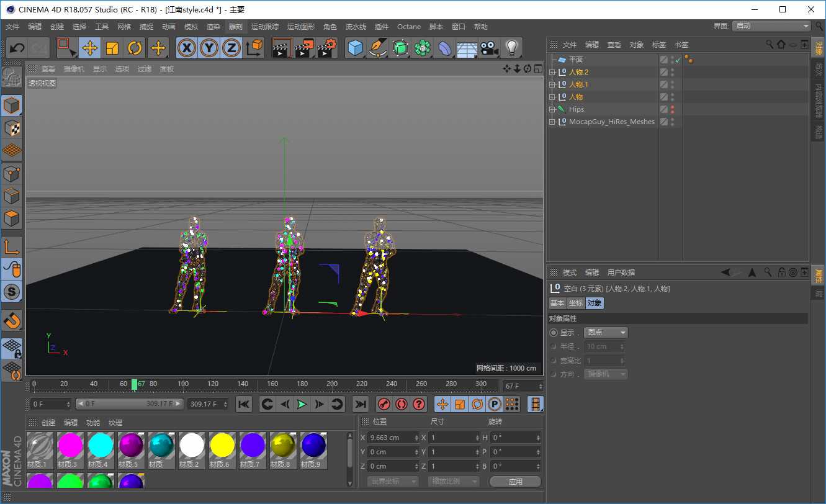
Task: Open the spline Pen tool
Action: click(x=378, y=48)
